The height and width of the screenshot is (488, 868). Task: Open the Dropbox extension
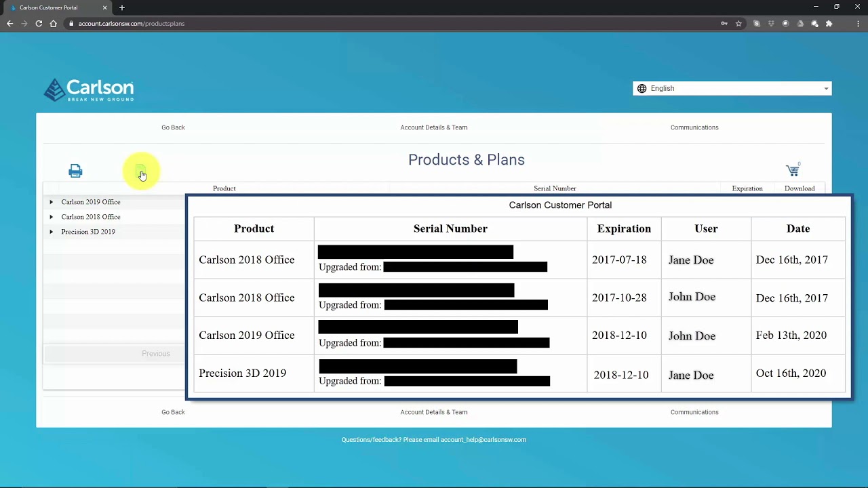tap(771, 24)
